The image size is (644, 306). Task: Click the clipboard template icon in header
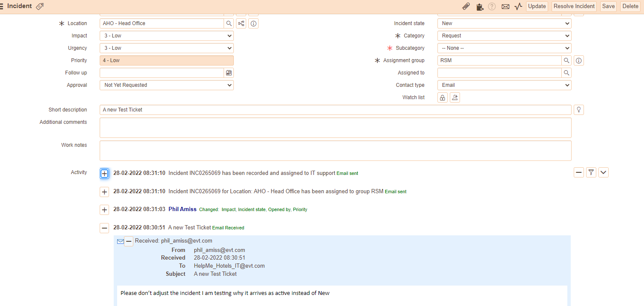[x=480, y=6]
